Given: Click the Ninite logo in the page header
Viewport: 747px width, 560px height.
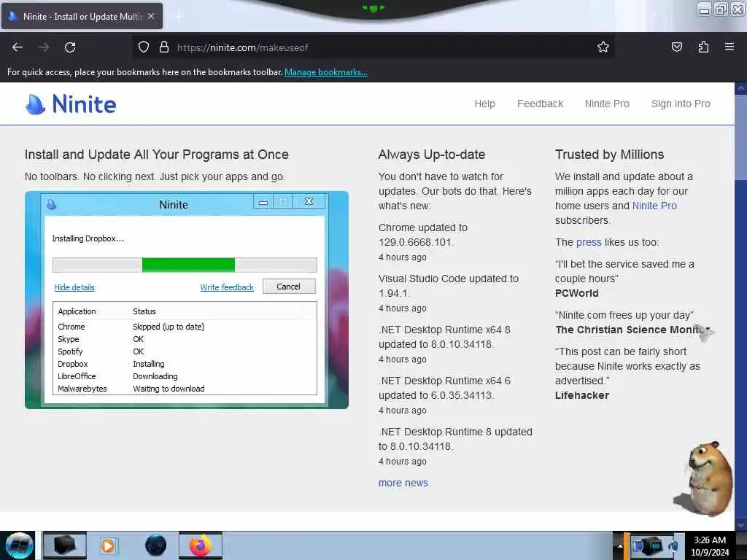Looking at the screenshot, I should coord(71,104).
